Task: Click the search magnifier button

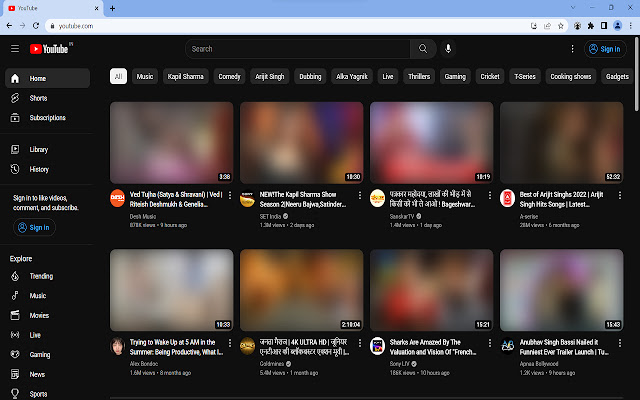Action: tap(423, 49)
